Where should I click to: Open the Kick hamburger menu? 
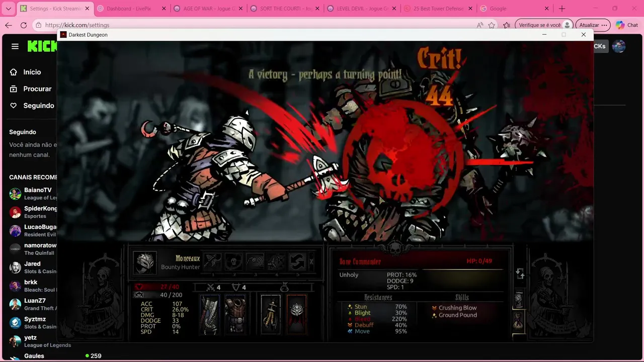pos(15,46)
